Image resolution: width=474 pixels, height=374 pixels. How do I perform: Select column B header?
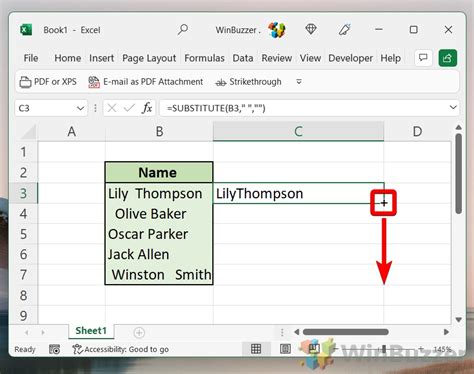click(x=159, y=132)
